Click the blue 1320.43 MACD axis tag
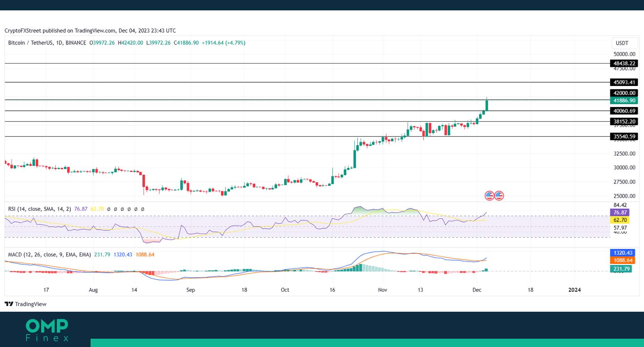This screenshot has height=347, width=644. (x=622, y=253)
